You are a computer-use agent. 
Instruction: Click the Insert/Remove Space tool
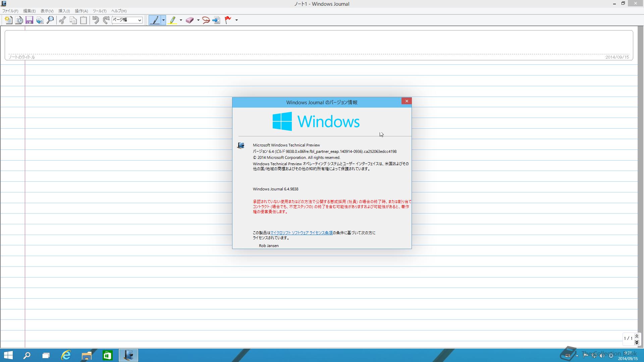pyautogui.click(x=216, y=20)
